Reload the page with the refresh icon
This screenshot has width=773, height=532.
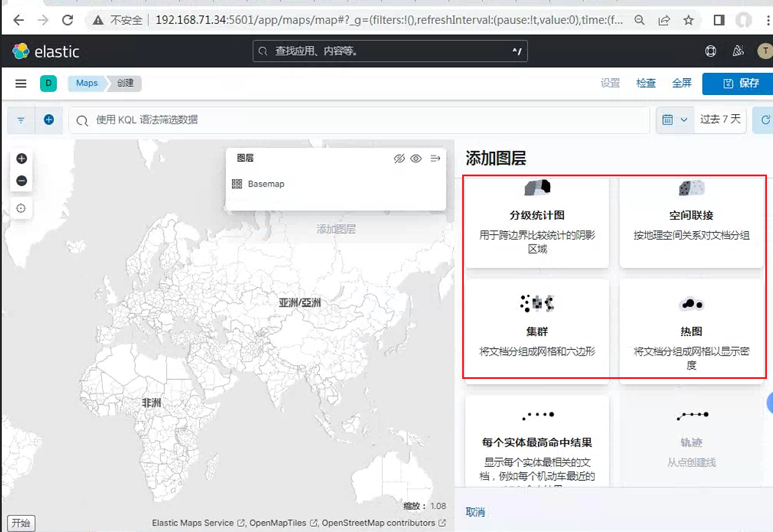68,20
